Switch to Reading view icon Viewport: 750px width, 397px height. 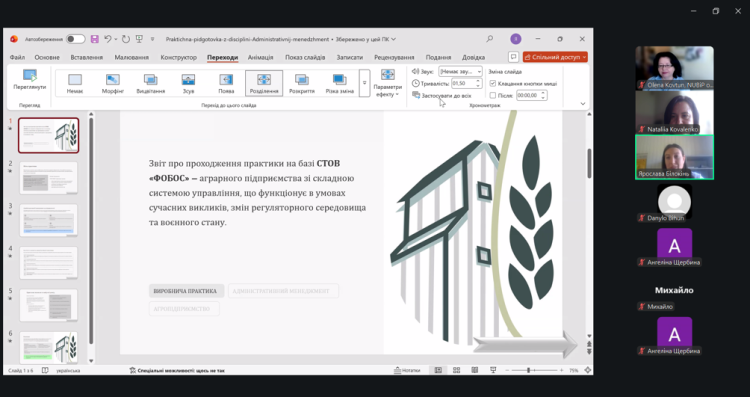pos(474,370)
